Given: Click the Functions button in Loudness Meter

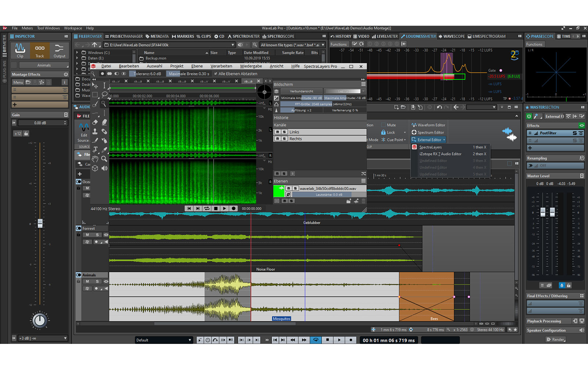Looking at the screenshot, I should [x=338, y=44].
